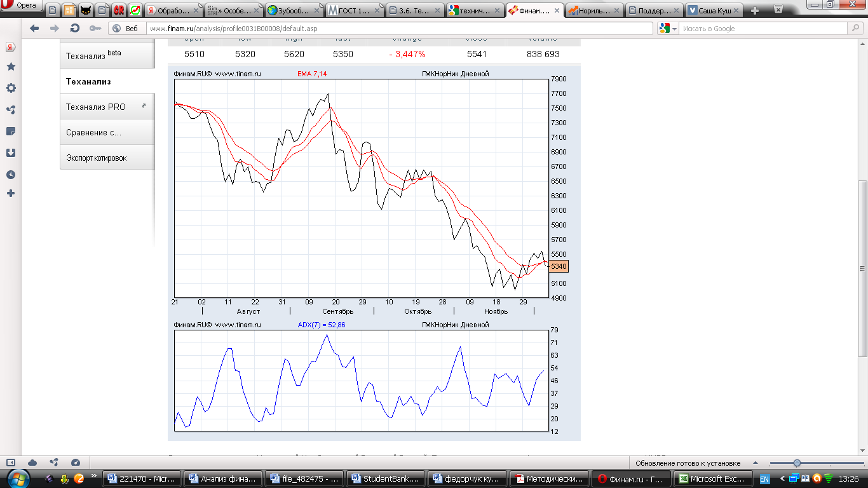Open Теханализ PRO external link

(107, 107)
